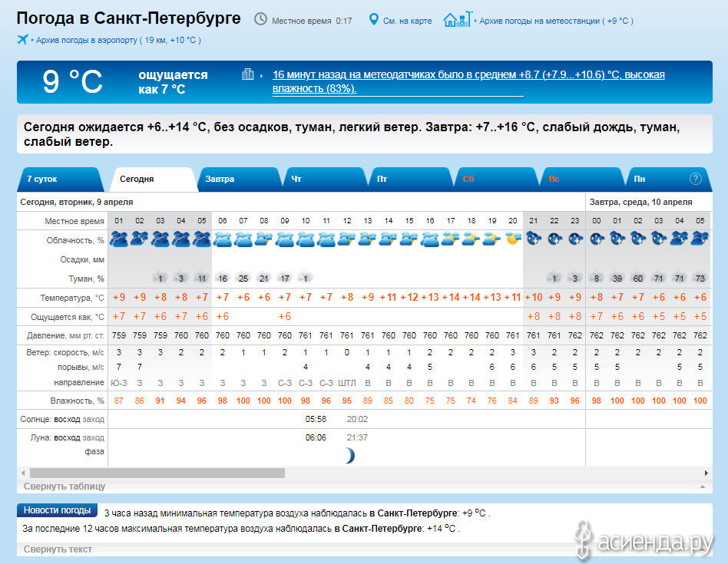Click humidity value 87
This screenshot has width=728, height=564.
point(119,401)
